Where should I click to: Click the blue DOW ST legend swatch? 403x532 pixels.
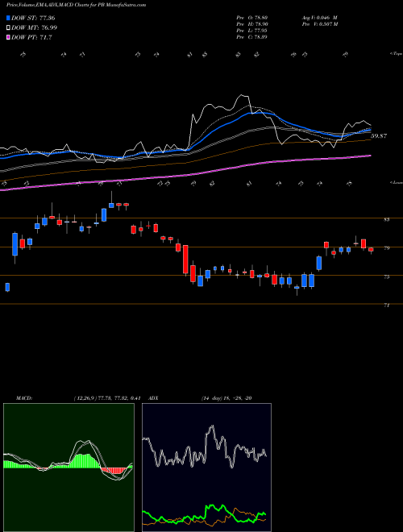[x=9, y=18]
